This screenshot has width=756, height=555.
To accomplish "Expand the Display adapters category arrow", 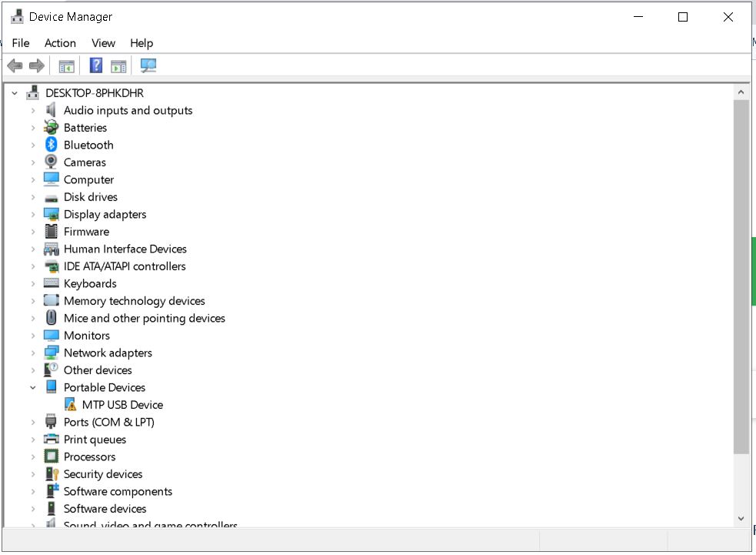I will click(x=33, y=214).
